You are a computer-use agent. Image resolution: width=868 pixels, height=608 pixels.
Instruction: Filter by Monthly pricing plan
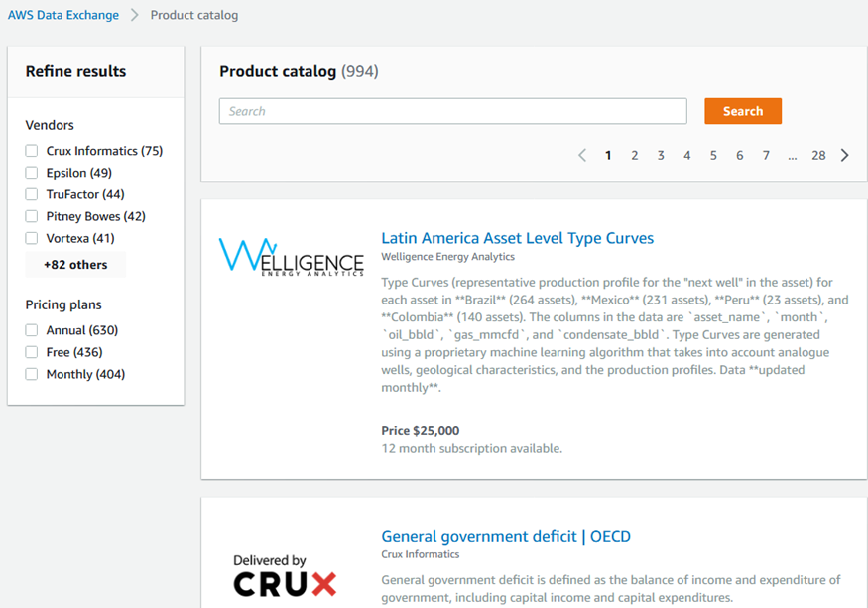tap(32, 374)
